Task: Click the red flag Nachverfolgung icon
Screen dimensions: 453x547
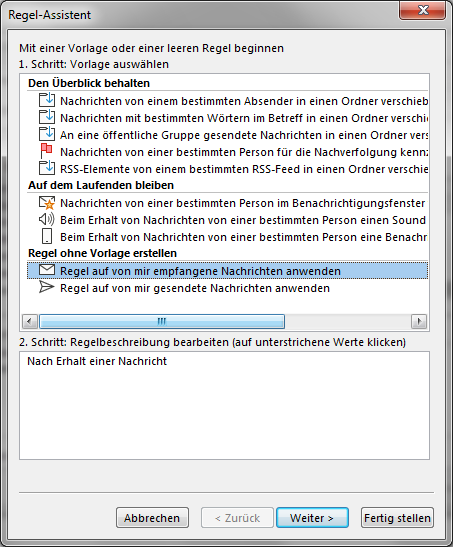Action: [46, 151]
